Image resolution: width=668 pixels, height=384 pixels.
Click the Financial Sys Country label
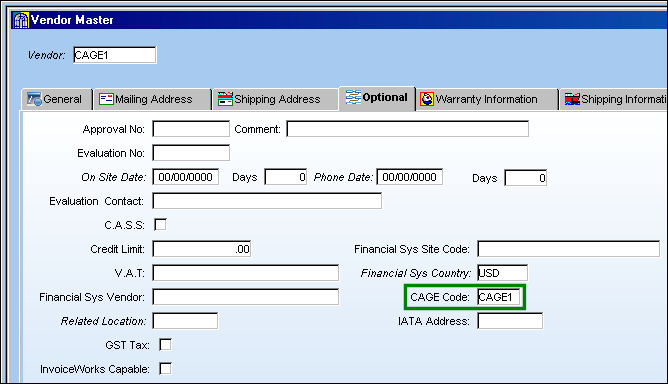pyautogui.click(x=416, y=273)
